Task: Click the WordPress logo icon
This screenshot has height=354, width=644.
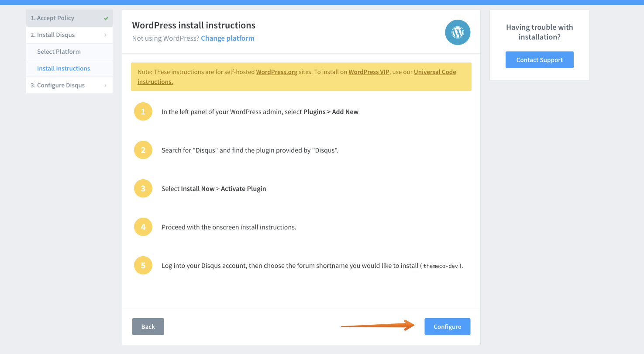Action: click(x=458, y=32)
